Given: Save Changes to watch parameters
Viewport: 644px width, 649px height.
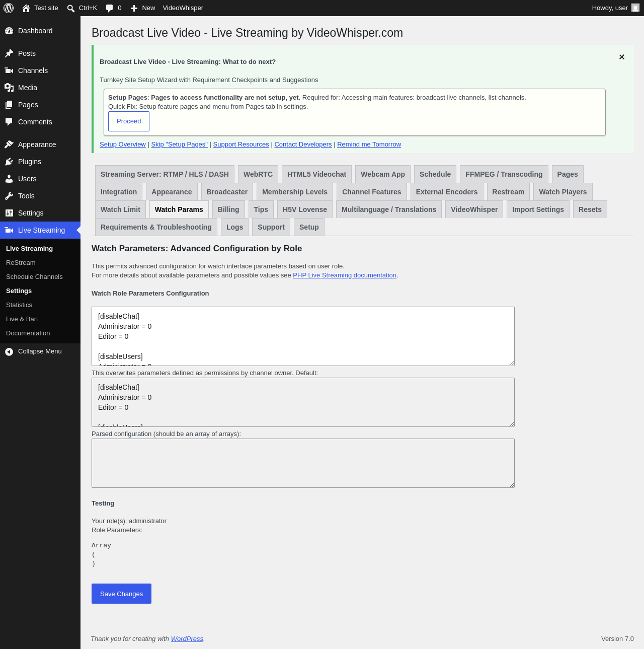Looking at the screenshot, I should [121, 594].
